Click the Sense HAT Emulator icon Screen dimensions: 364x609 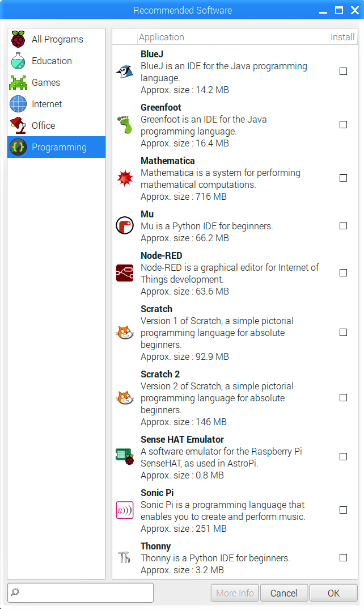[124, 457]
